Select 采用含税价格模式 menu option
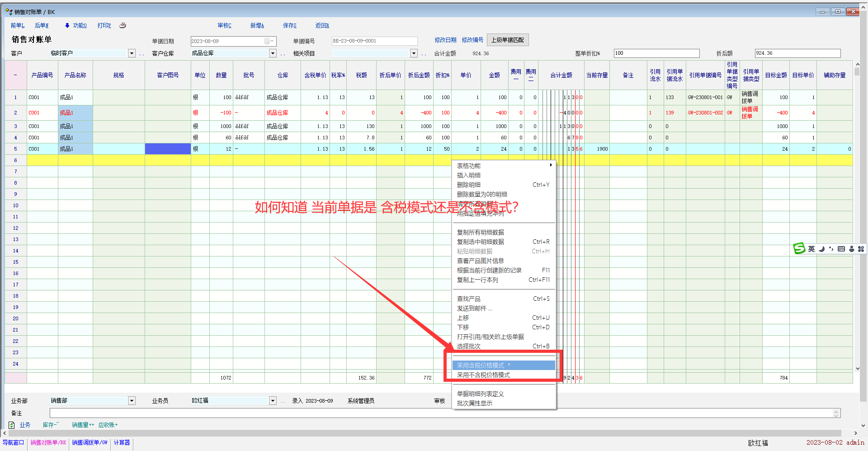 coord(481,366)
